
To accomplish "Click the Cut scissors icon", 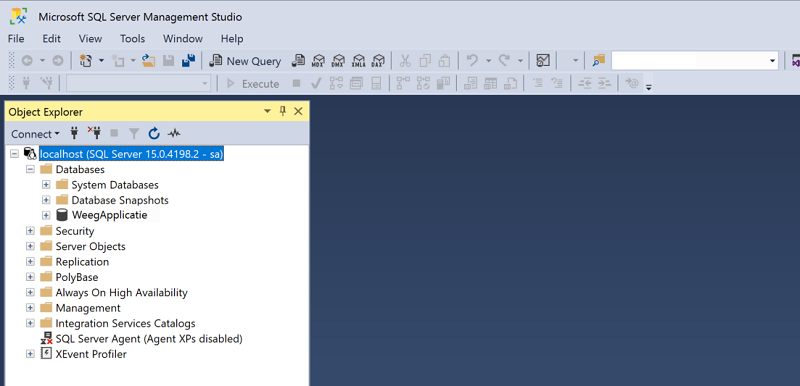I will coord(405,61).
